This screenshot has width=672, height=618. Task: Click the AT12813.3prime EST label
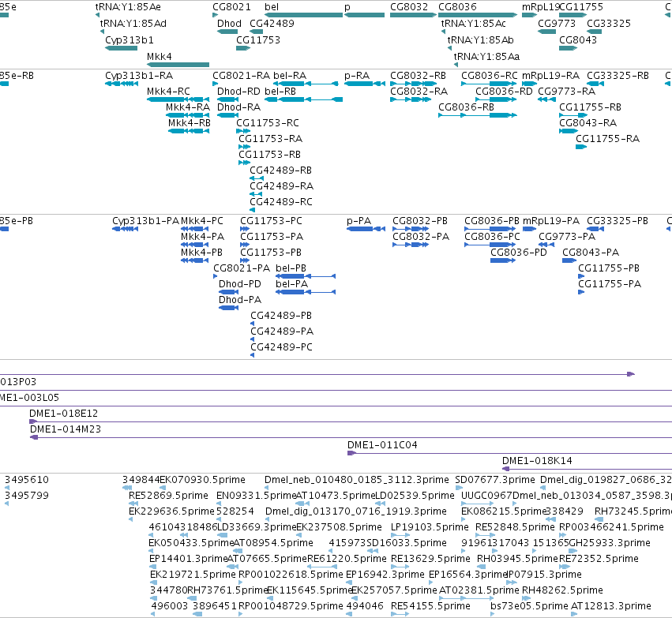tap(611, 606)
